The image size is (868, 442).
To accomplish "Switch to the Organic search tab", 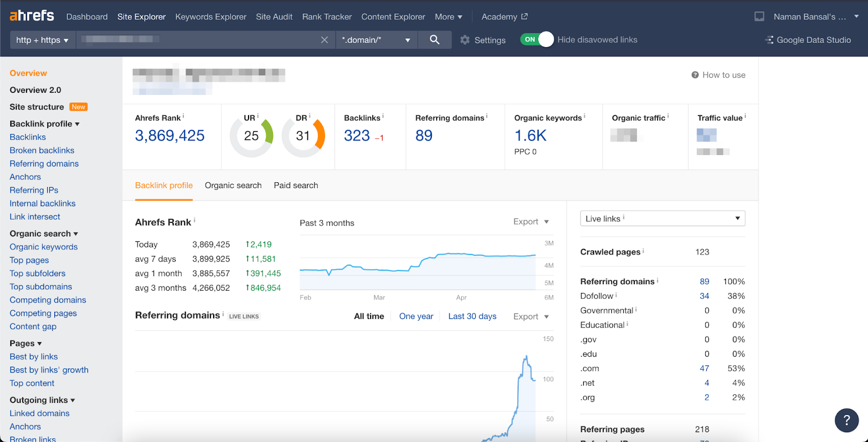I will [233, 185].
